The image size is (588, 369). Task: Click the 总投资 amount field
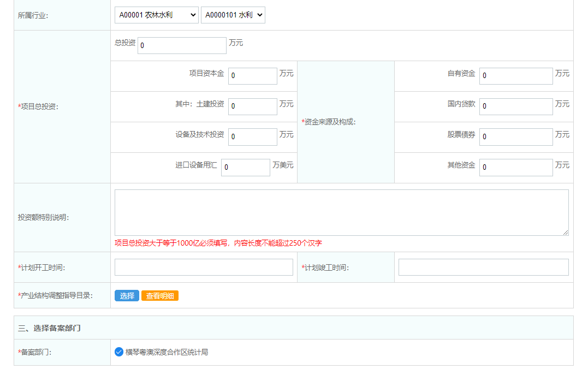coord(182,45)
